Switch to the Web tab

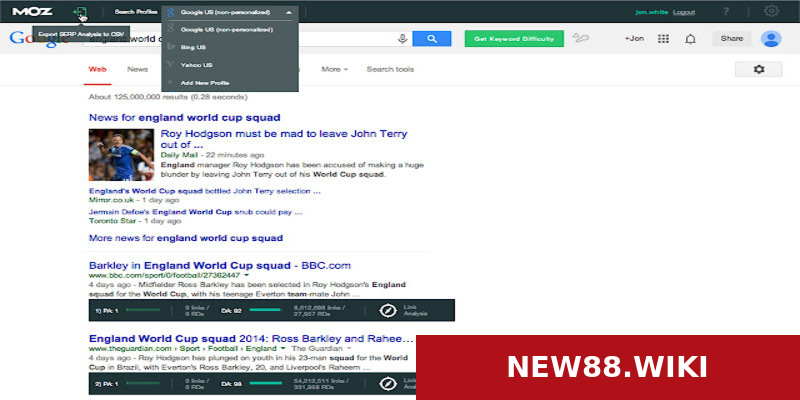(x=97, y=69)
